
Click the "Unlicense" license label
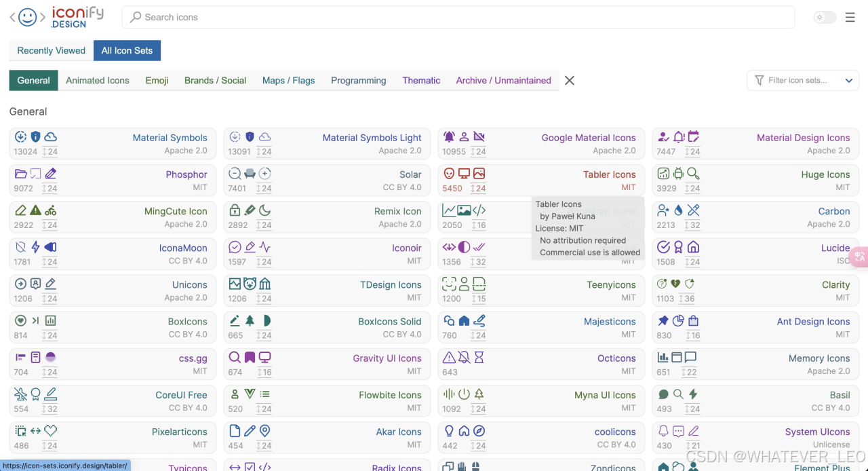click(831, 445)
